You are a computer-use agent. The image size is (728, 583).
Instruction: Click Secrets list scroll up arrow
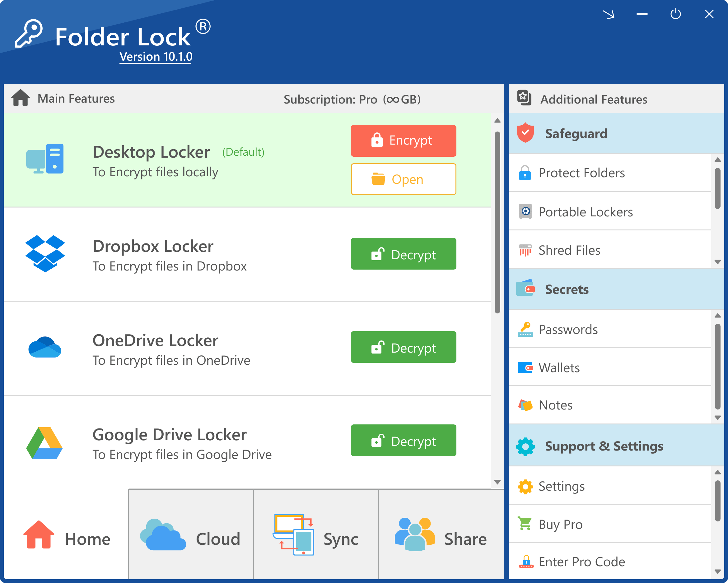[718, 316]
